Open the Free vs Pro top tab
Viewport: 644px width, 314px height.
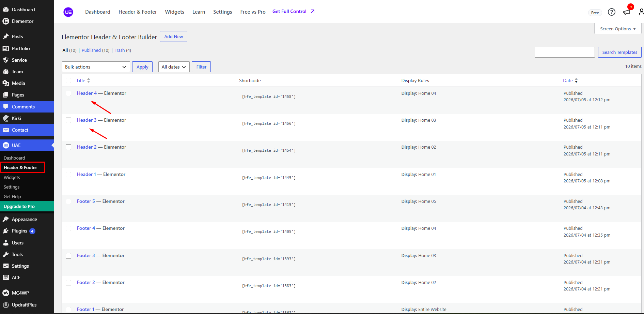point(253,12)
